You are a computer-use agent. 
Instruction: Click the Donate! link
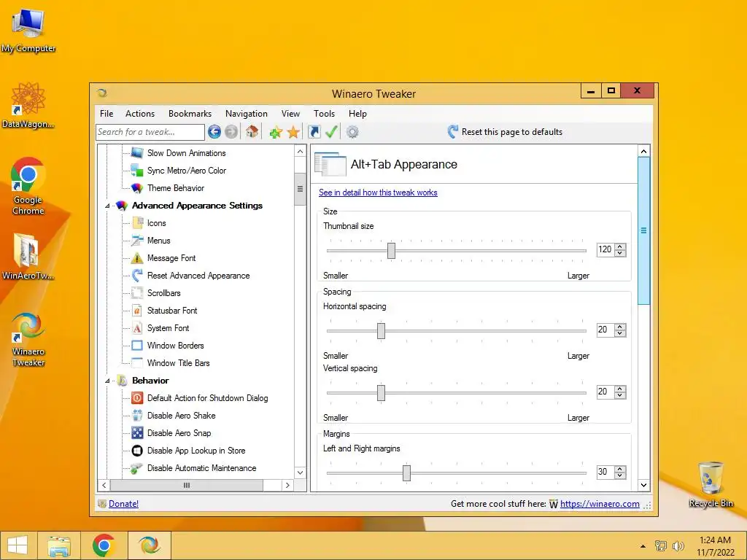coord(123,504)
